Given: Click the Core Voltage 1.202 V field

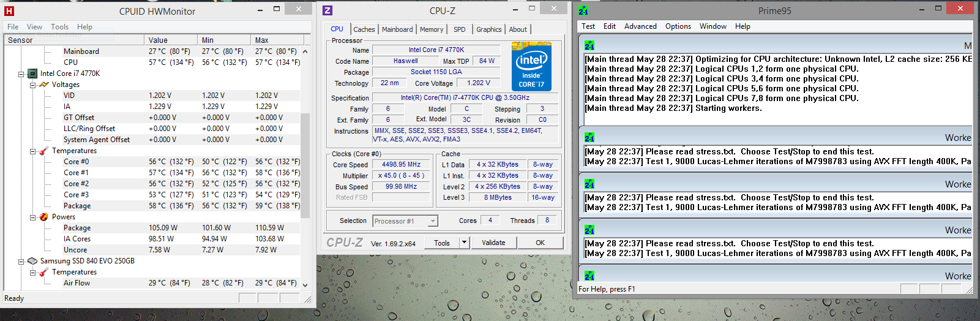Looking at the screenshot, I should click(478, 83).
